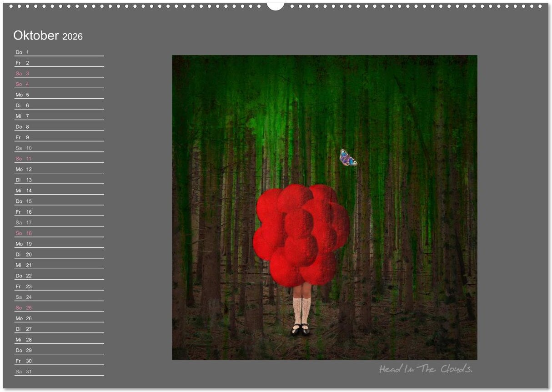Select the row Mi 7

pyautogui.click(x=59, y=116)
